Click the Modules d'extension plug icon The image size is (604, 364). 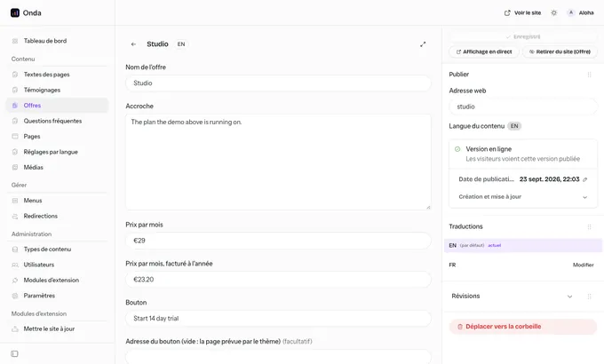[x=15, y=280]
